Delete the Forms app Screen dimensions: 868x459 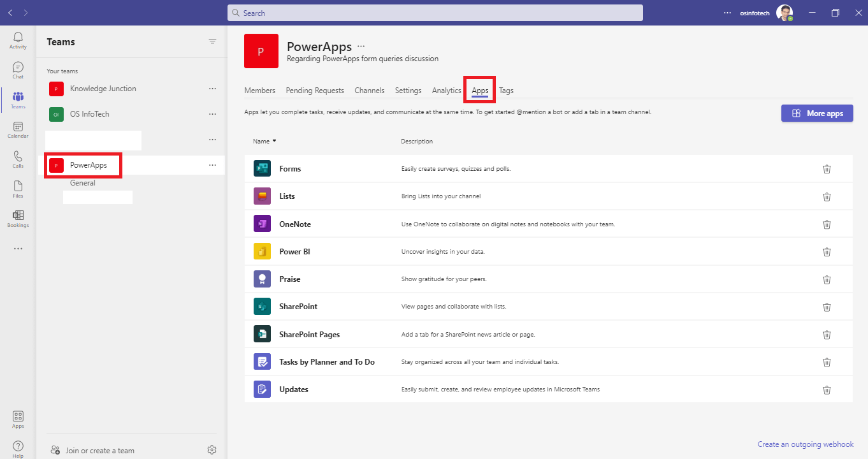(827, 169)
